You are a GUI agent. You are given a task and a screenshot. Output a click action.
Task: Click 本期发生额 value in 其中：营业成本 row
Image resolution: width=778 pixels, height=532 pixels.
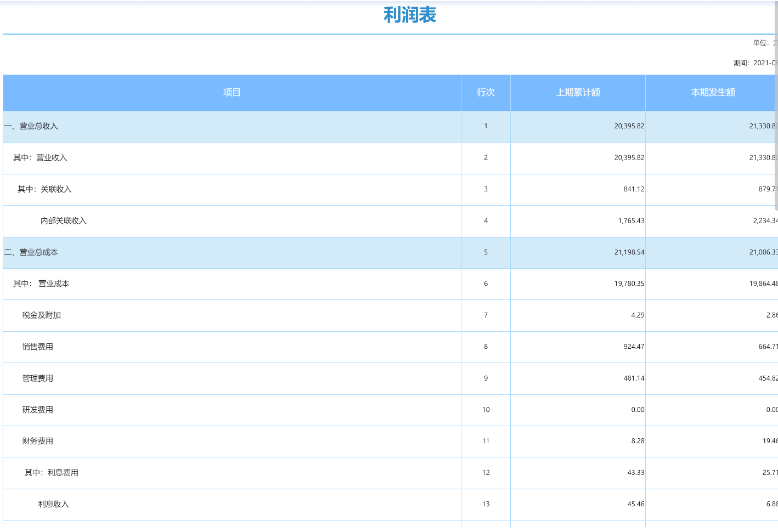(763, 284)
